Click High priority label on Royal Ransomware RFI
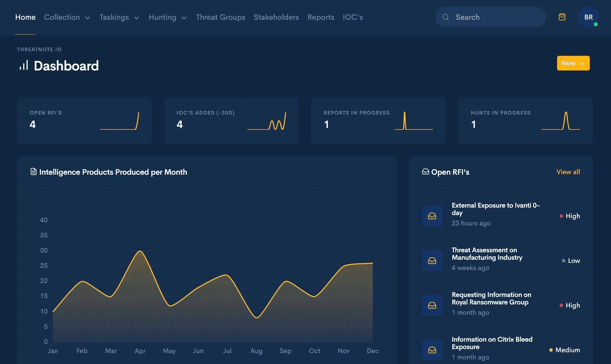 (x=570, y=305)
